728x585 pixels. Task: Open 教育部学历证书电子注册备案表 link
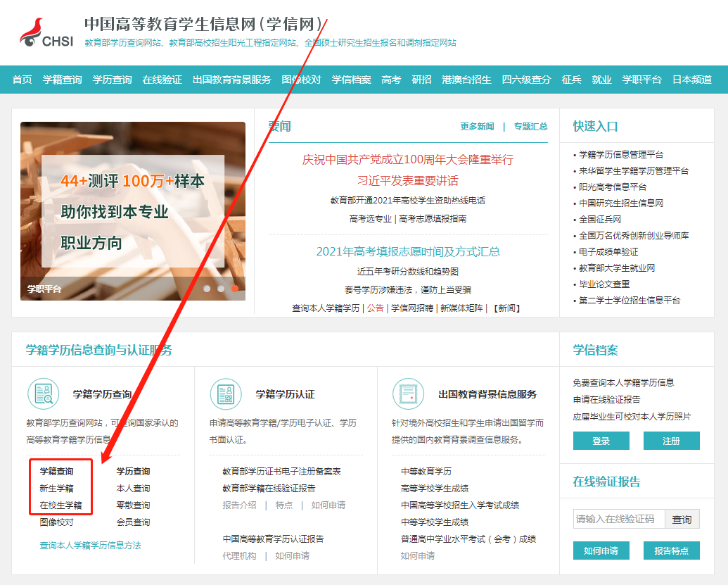pyautogui.click(x=282, y=472)
